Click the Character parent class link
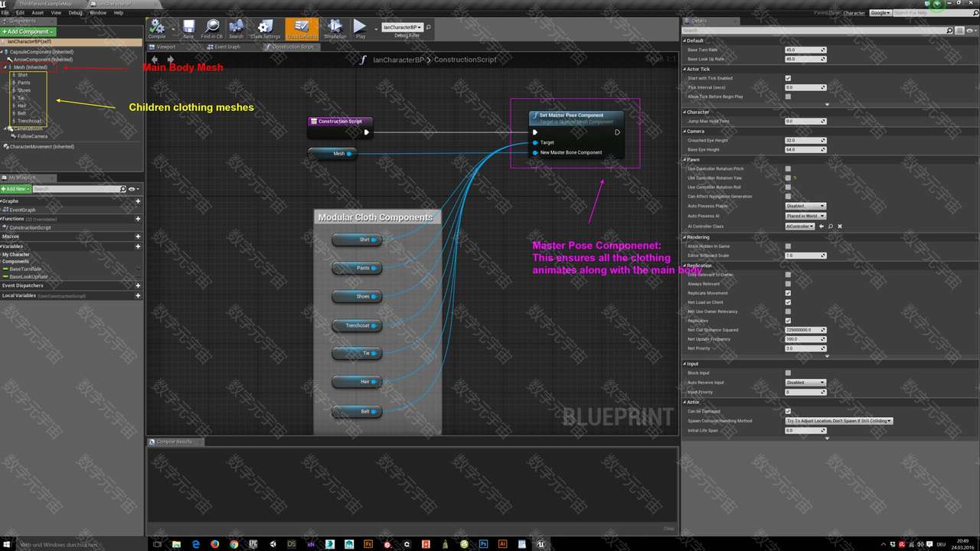The image size is (980, 551). 854,13
